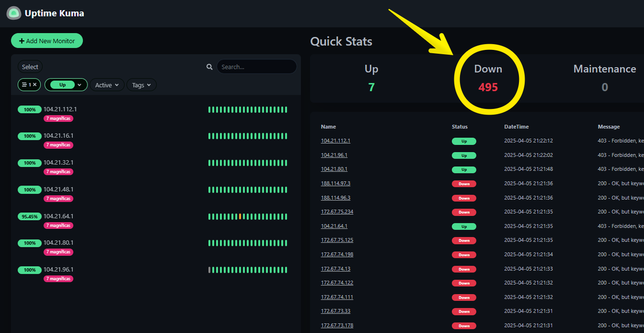This screenshot has width=644, height=333.
Task: Open 104.21.64.1 link in events table
Action: click(x=334, y=226)
